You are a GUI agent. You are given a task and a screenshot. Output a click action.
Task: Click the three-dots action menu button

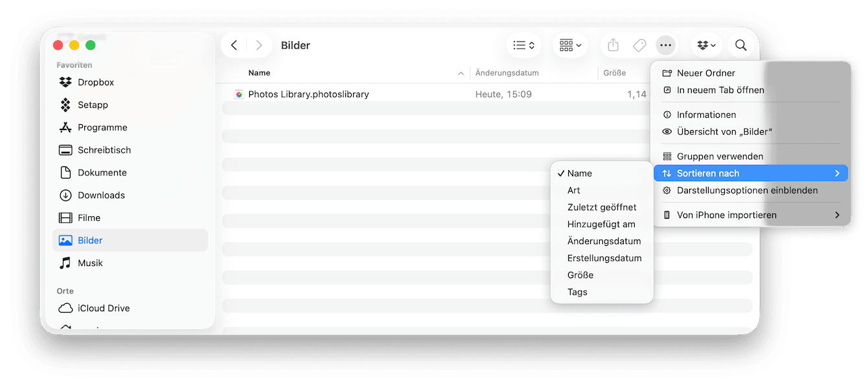pyautogui.click(x=665, y=45)
